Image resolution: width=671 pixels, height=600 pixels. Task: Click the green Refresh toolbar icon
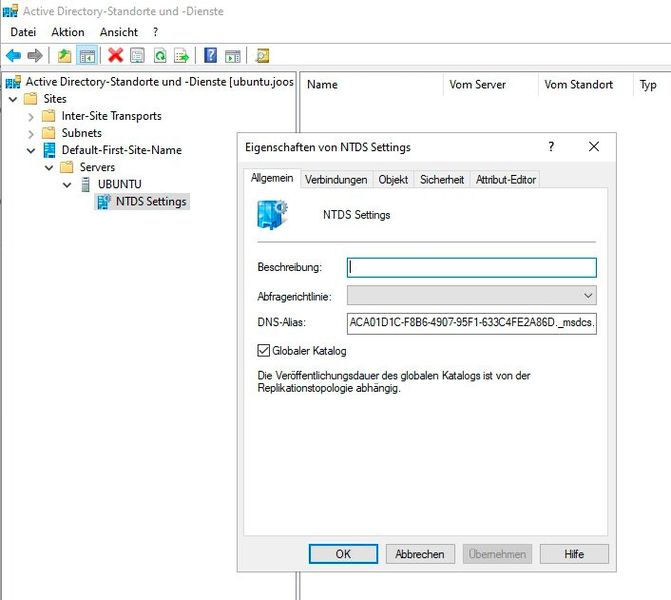click(x=160, y=56)
